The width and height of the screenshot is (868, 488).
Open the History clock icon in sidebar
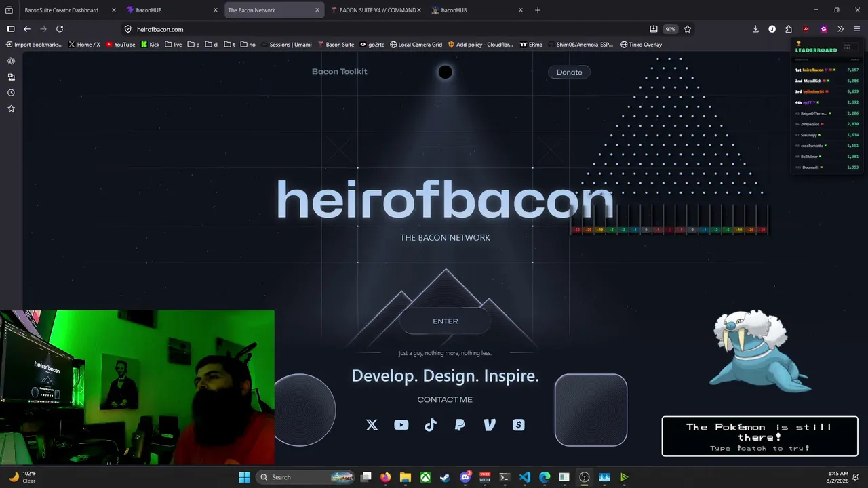[x=11, y=93]
